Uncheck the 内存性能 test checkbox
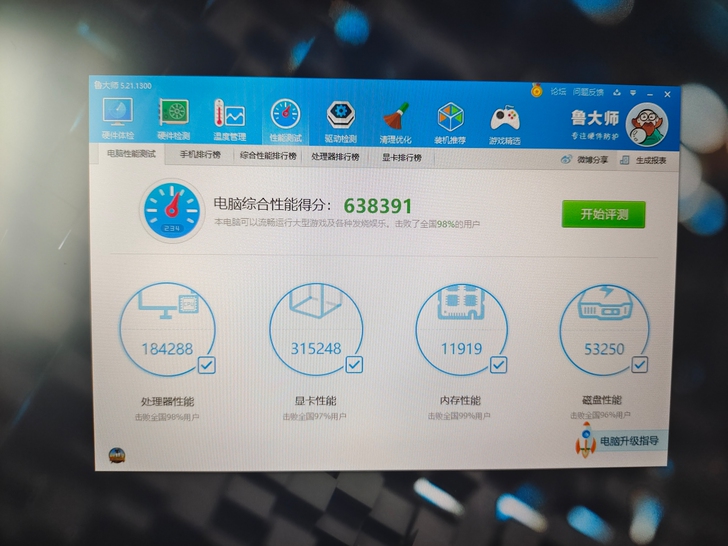This screenshot has width=728, height=546. coord(499,364)
